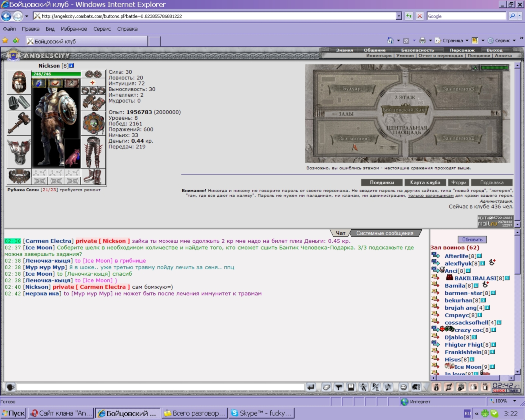Click the speaking head icon left of chat input
Viewport: 525px width, 420px height.
(10, 387)
